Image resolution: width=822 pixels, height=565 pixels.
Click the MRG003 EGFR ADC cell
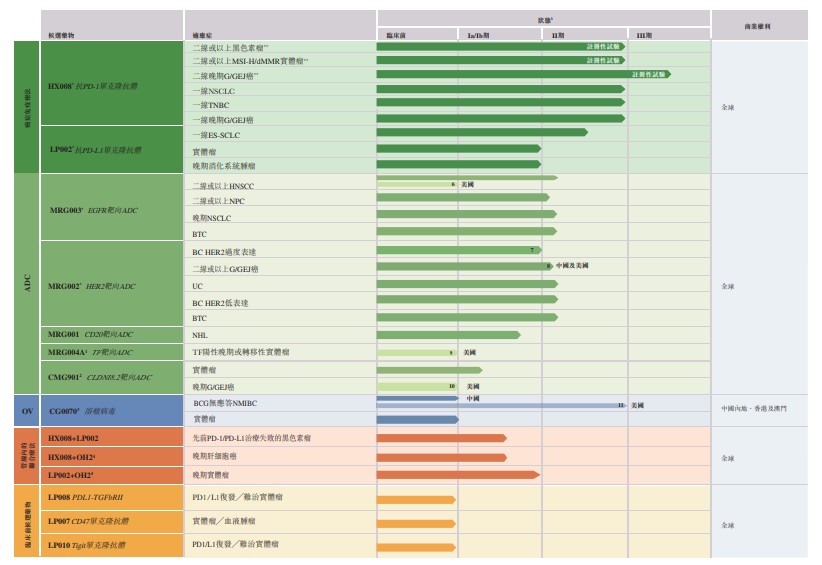pos(112,207)
